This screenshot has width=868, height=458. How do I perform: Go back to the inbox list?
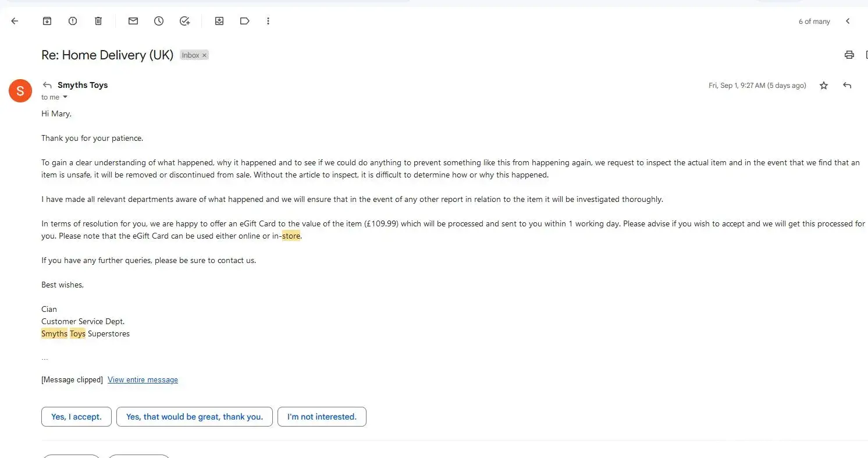15,21
